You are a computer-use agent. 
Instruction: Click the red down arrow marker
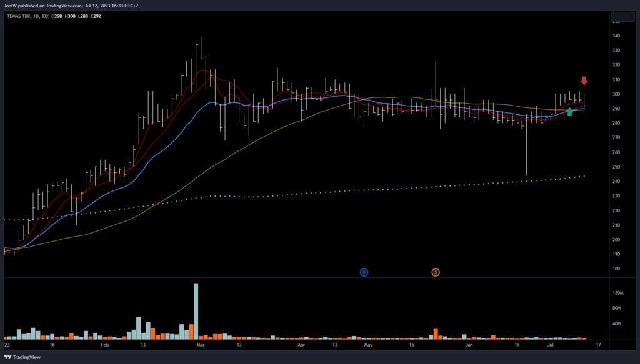584,81
